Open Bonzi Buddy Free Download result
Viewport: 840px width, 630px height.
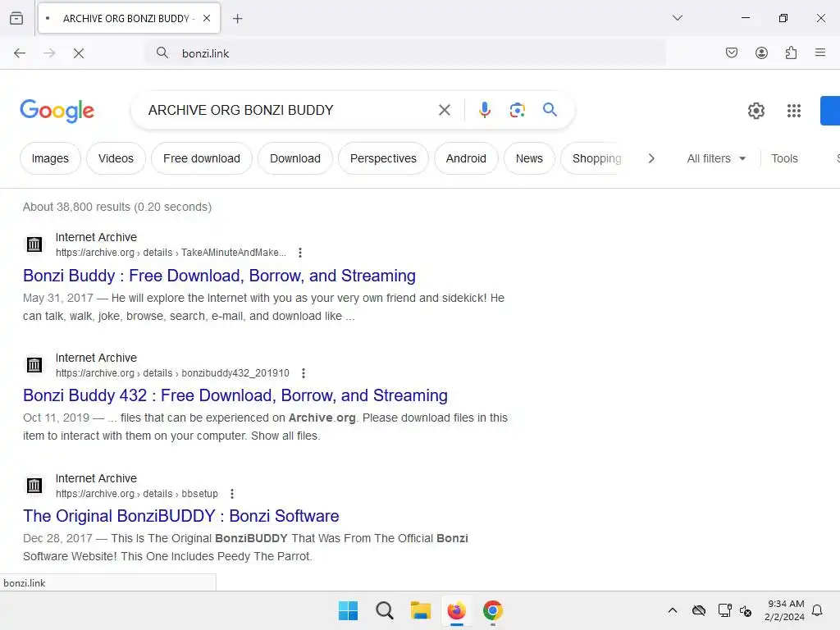219,276
